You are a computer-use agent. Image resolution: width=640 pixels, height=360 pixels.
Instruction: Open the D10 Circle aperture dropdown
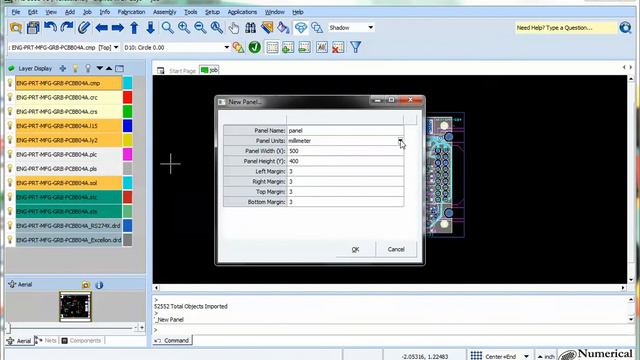227,47
